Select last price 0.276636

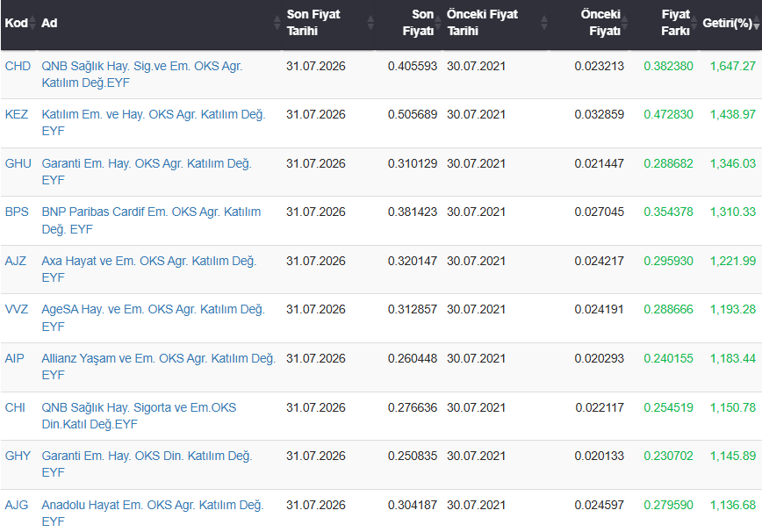[413, 407]
